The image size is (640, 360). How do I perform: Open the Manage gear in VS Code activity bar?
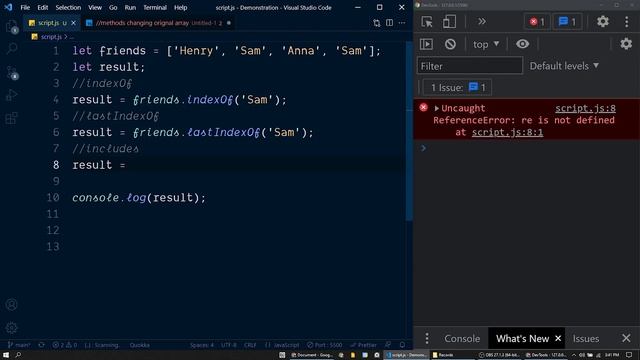[x=12, y=327]
